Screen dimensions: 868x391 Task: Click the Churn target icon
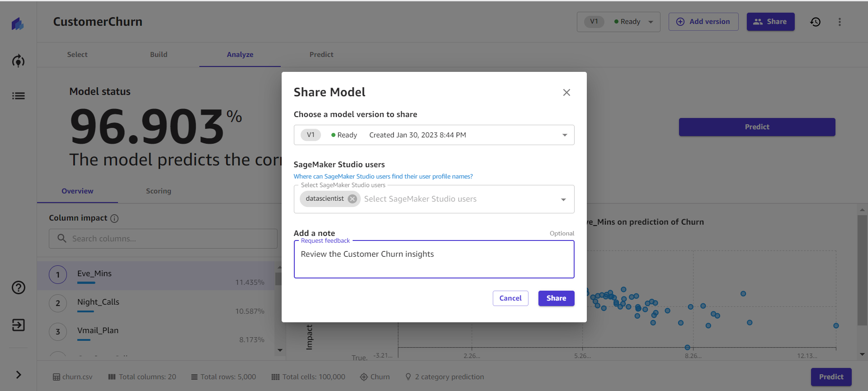pyautogui.click(x=364, y=377)
